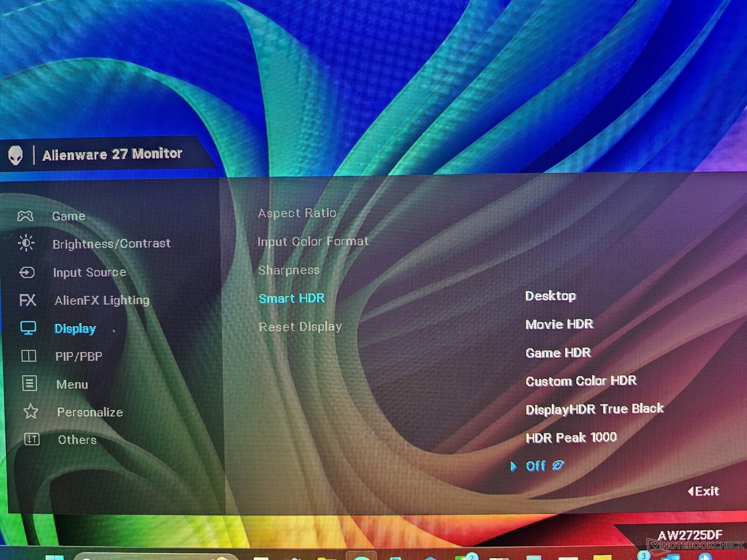Select the Display menu category

75,329
